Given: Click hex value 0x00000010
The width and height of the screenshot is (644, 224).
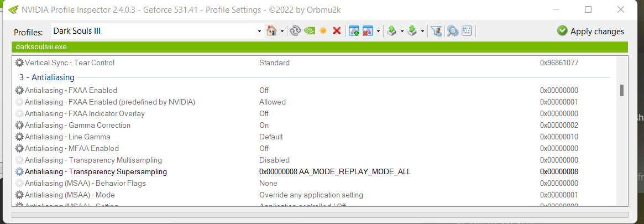Looking at the screenshot, I should point(559,137).
